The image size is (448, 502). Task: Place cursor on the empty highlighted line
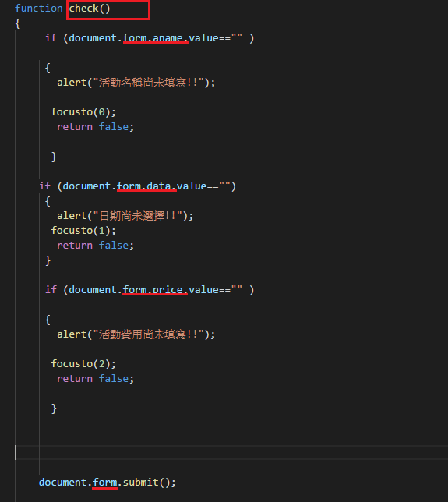click(x=231, y=452)
